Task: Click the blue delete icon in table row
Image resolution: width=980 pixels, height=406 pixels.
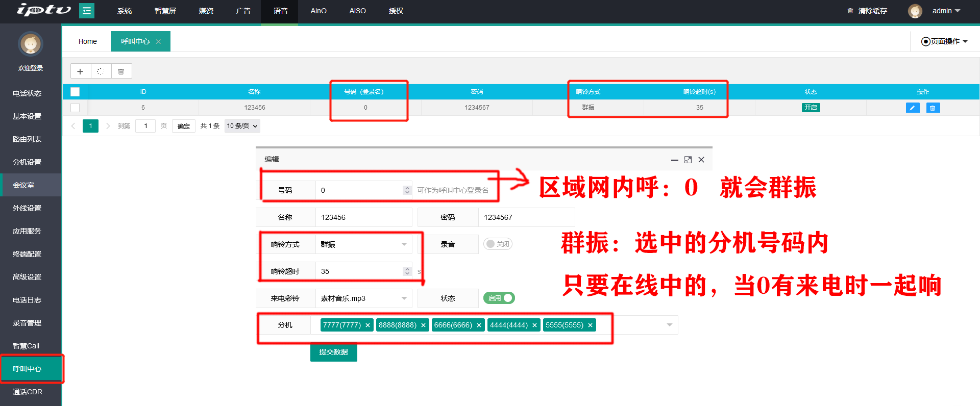Action: [933, 108]
